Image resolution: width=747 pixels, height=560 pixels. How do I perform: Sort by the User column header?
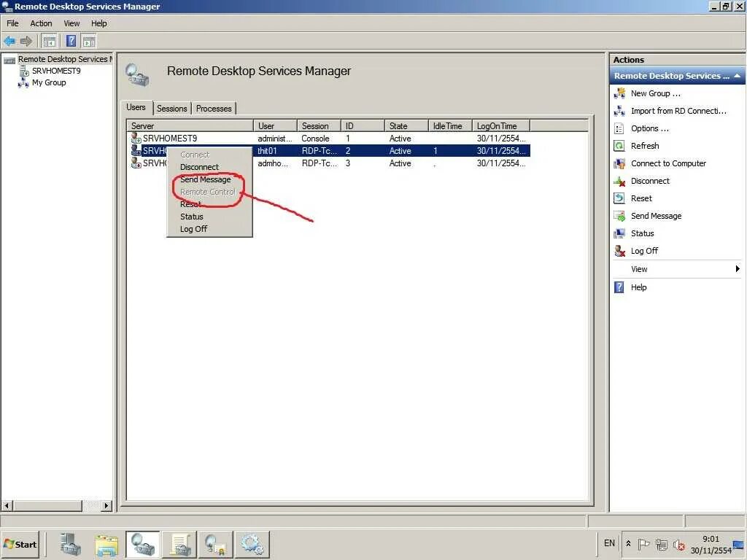pyautogui.click(x=275, y=126)
